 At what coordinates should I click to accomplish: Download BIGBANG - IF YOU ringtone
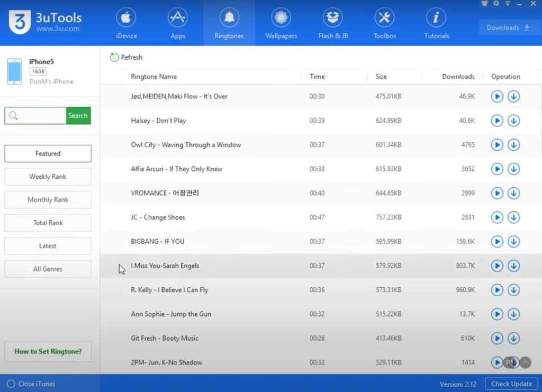(513, 241)
